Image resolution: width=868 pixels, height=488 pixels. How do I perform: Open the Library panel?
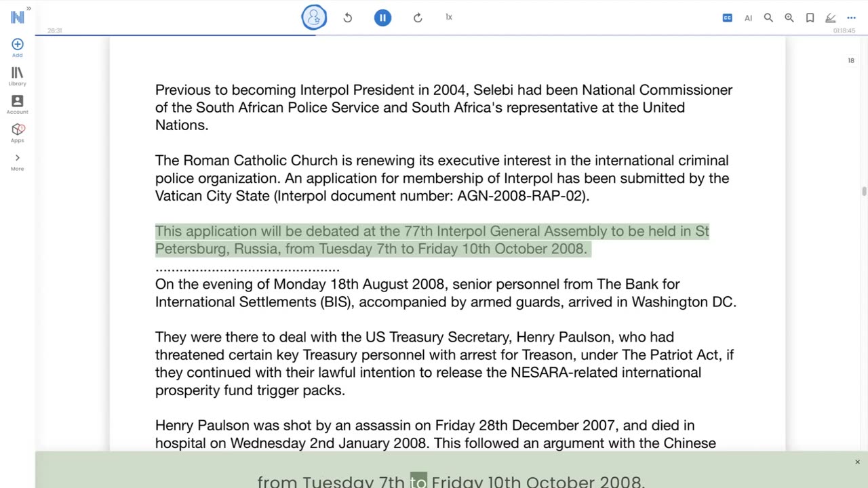18,76
